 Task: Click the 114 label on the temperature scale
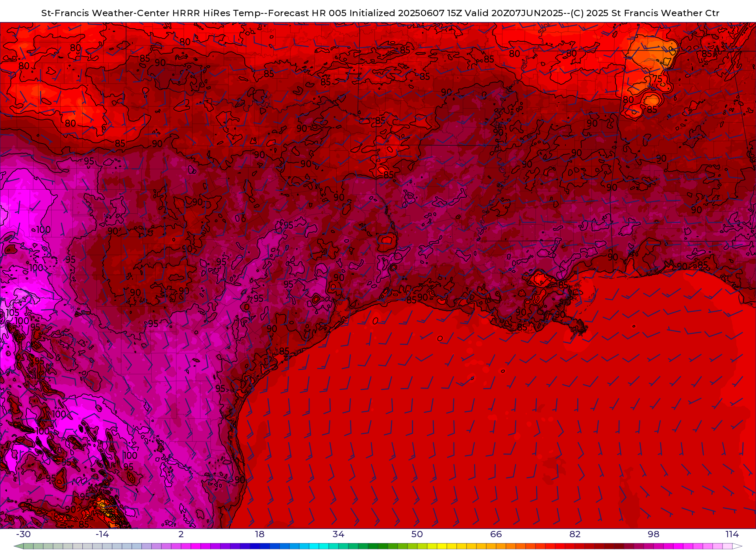coord(732,534)
